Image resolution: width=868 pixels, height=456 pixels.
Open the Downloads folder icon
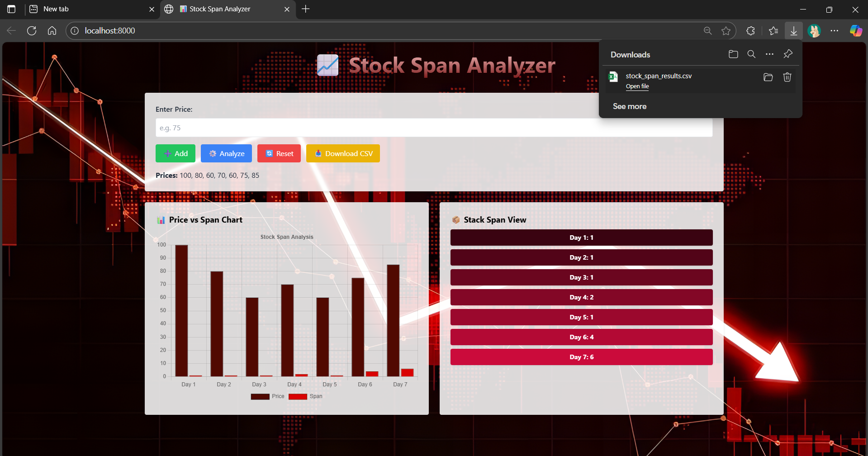[x=733, y=54]
